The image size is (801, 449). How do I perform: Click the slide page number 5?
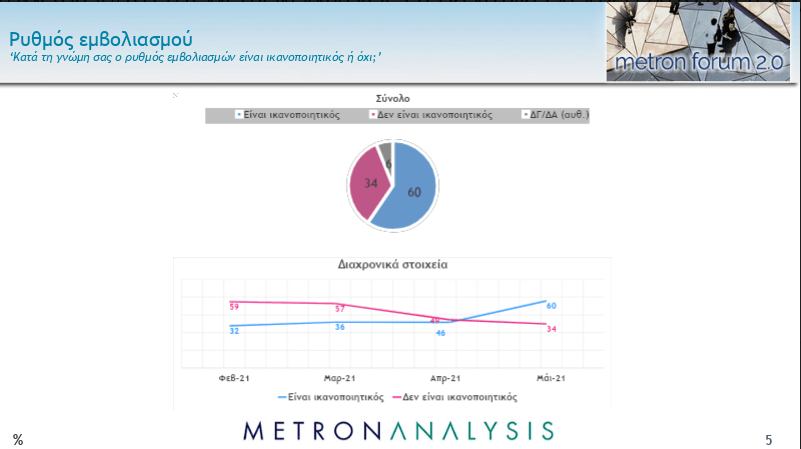[x=769, y=439]
